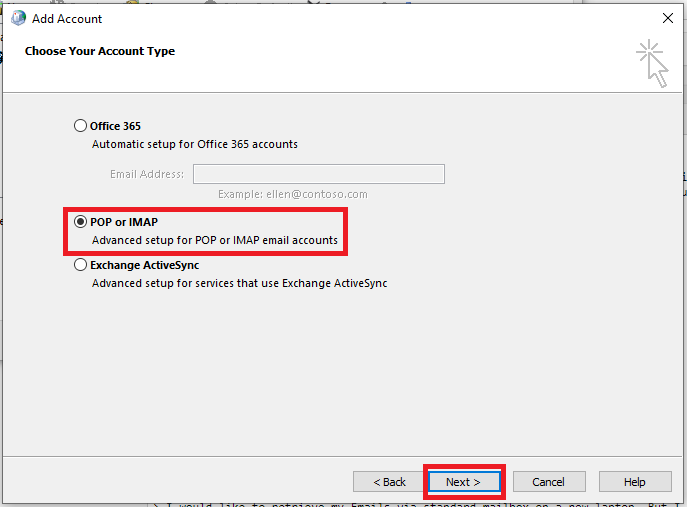The image size is (687, 507).
Task: Close the Add Account dialog
Action: (667, 18)
